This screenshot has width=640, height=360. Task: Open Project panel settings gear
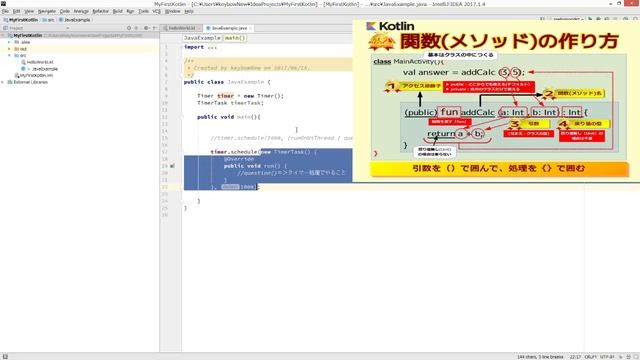146,28
